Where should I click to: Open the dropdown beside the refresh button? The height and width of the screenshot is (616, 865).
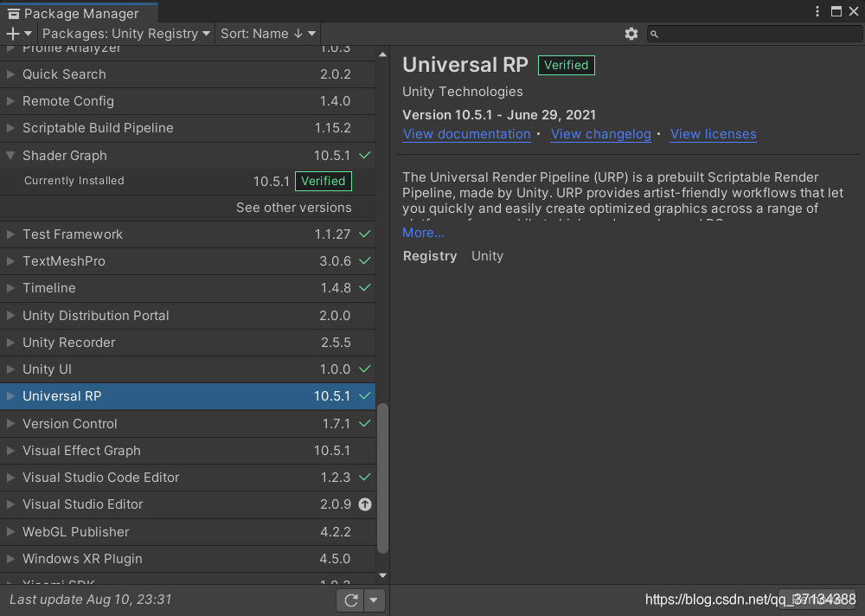374,600
